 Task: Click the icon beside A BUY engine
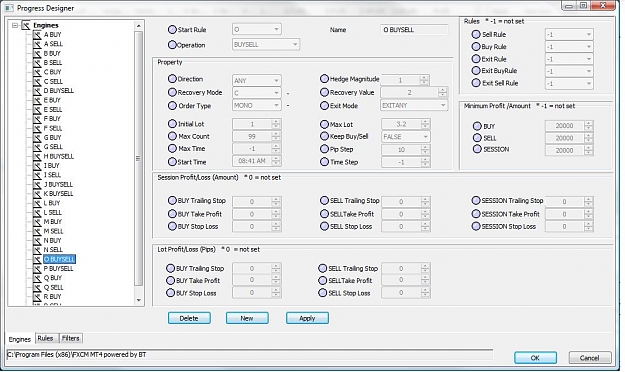click(37, 35)
